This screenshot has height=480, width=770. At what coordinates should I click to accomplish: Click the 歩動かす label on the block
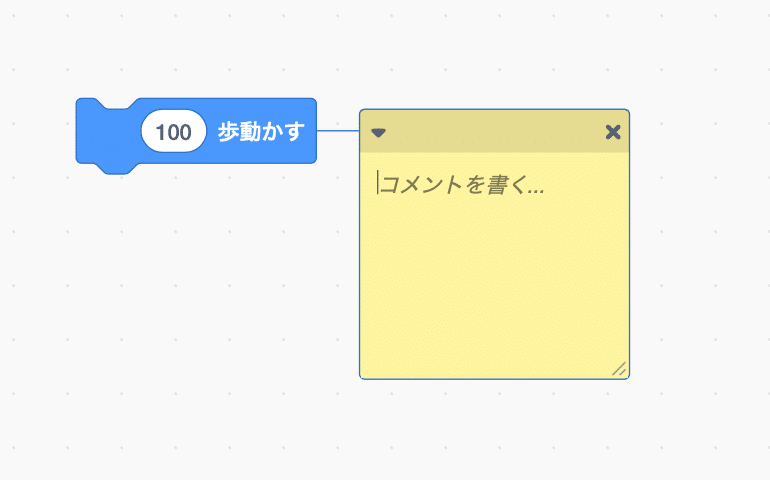coord(261,132)
